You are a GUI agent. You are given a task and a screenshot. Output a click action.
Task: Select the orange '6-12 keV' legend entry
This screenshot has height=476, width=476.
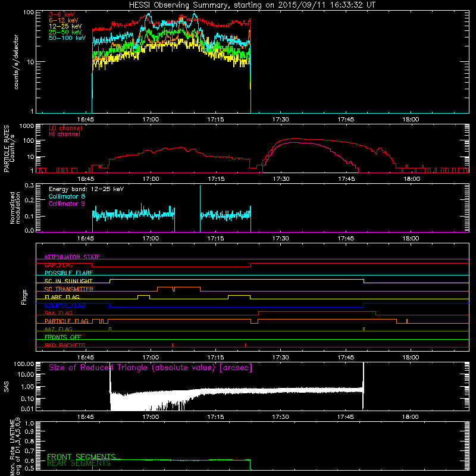(x=64, y=20)
